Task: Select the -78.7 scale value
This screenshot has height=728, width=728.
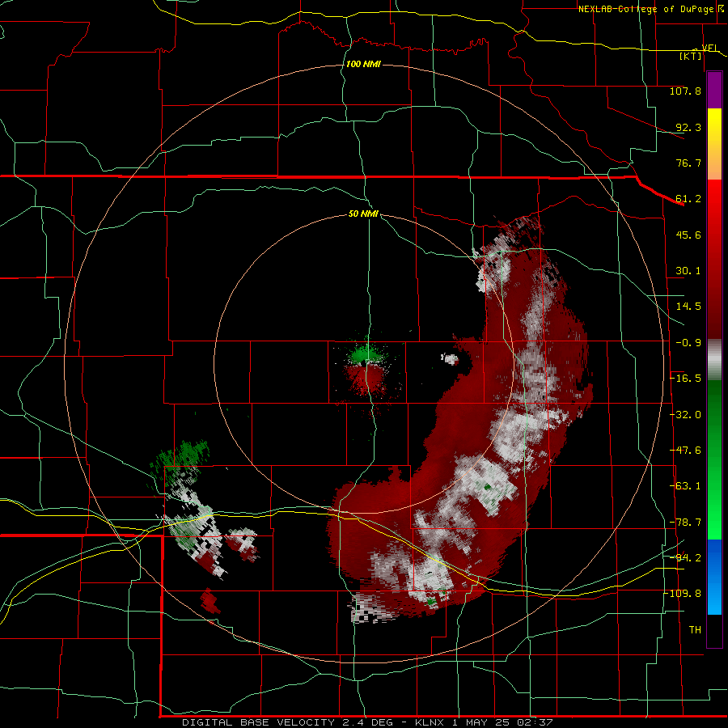Action: [685, 523]
